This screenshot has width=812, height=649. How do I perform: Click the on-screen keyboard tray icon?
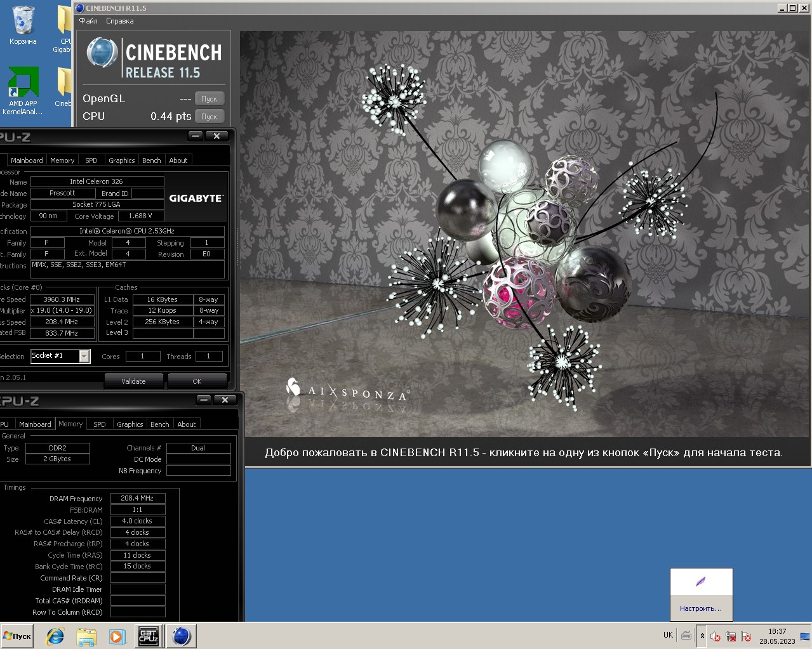pyautogui.click(x=686, y=635)
